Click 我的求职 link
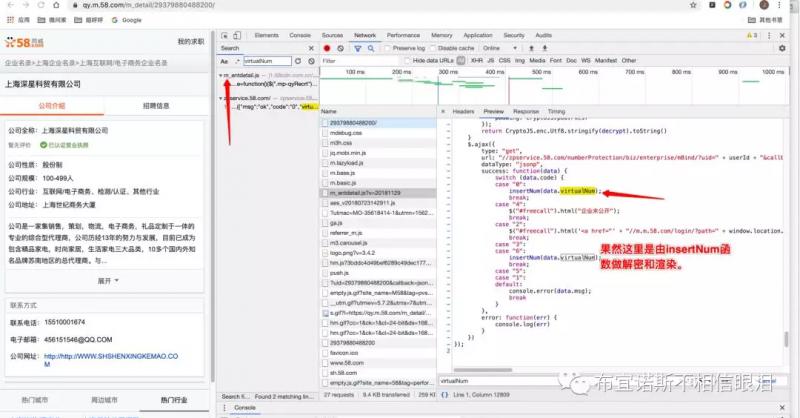 tap(191, 42)
